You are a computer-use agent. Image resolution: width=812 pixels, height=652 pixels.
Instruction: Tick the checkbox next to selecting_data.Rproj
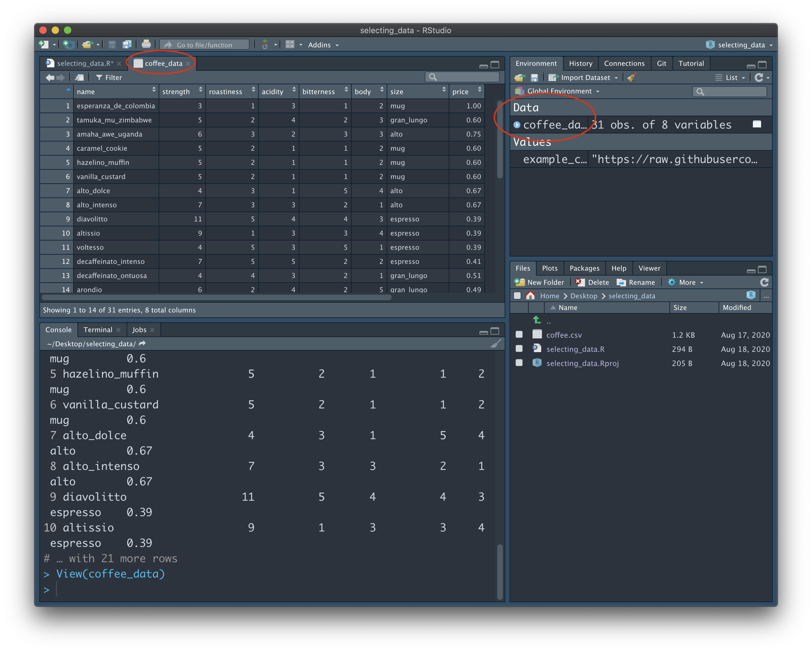tap(519, 363)
